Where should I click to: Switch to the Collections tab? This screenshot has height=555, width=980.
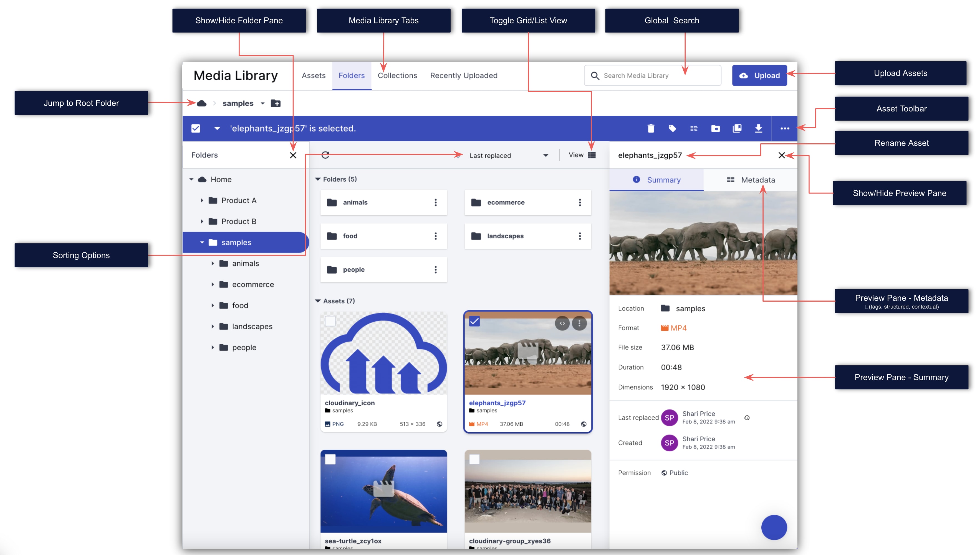pyautogui.click(x=397, y=75)
